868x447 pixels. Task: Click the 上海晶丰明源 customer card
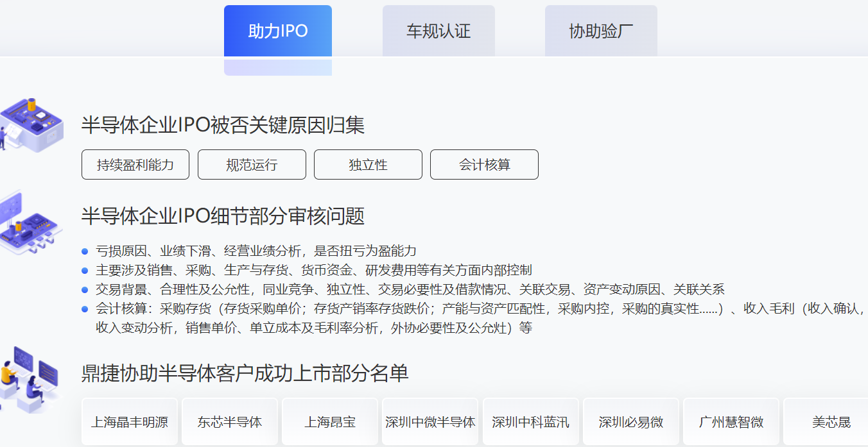click(x=130, y=422)
